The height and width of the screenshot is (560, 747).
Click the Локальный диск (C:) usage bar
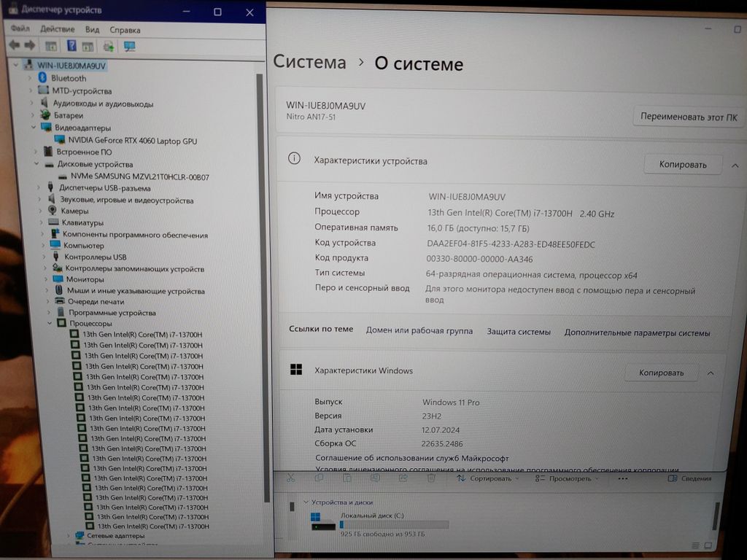(x=394, y=524)
